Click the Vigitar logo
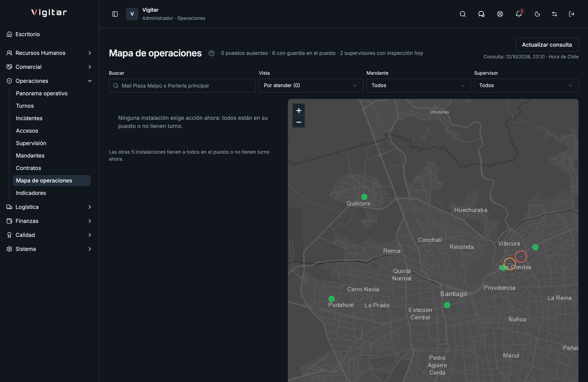Image resolution: width=588 pixels, height=382 pixels. point(49,12)
